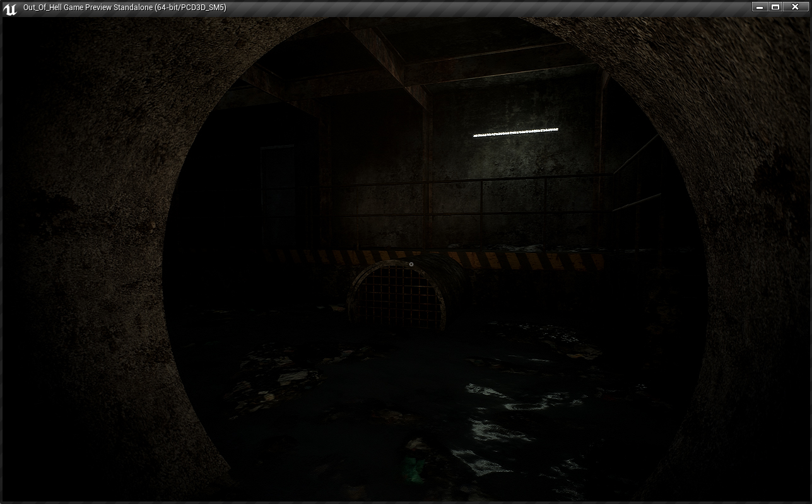812x504 pixels.
Task: Maximize the Out_Of_Hell preview window
Action: coord(775,7)
